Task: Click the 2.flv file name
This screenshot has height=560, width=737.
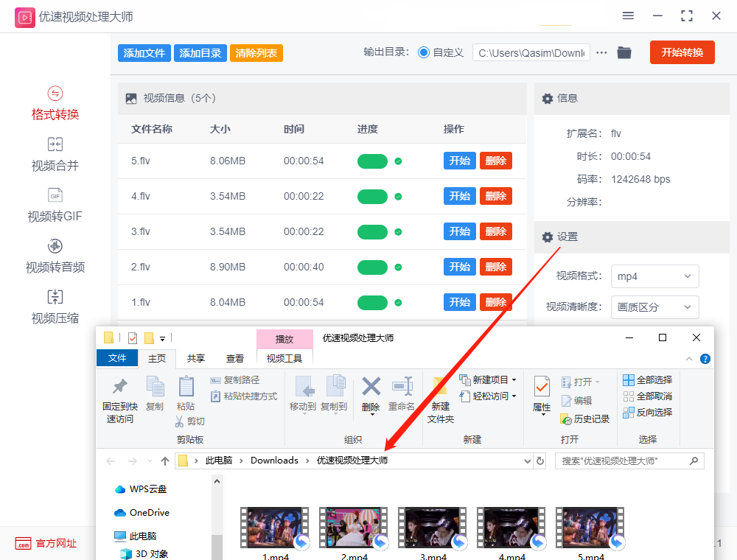Action: click(x=141, y=267)
